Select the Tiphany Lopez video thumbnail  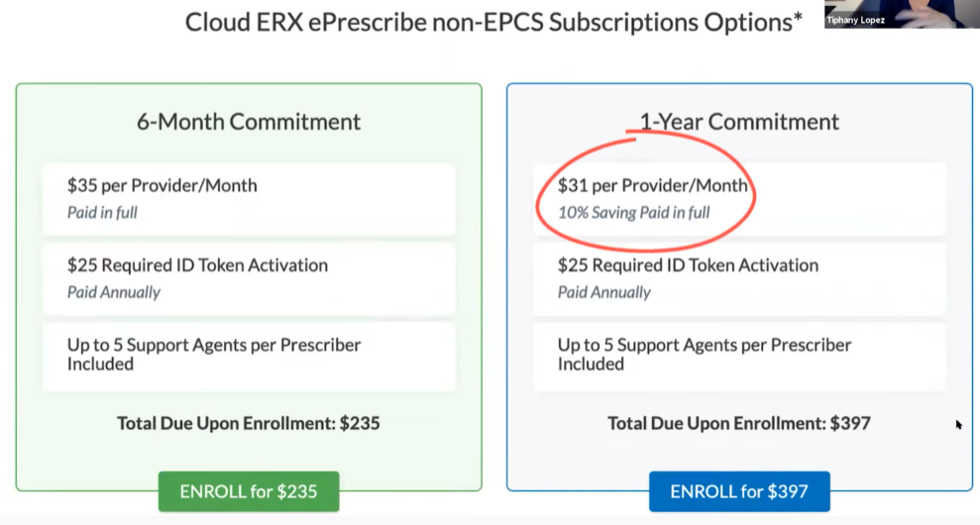902,14
